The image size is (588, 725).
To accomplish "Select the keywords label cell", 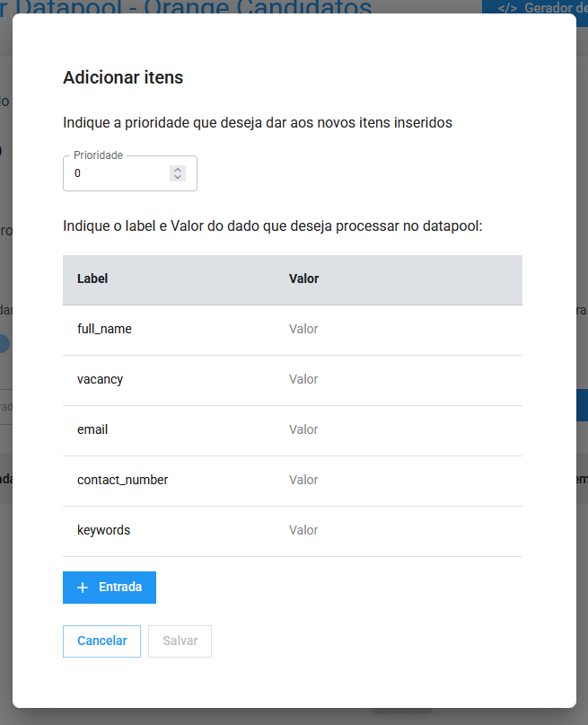I will [104, 531].
